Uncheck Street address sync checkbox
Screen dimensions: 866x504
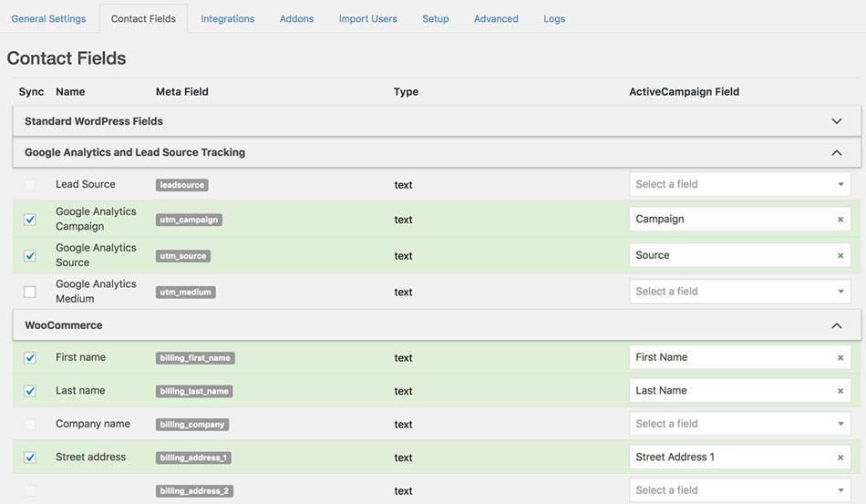(30, 458)
